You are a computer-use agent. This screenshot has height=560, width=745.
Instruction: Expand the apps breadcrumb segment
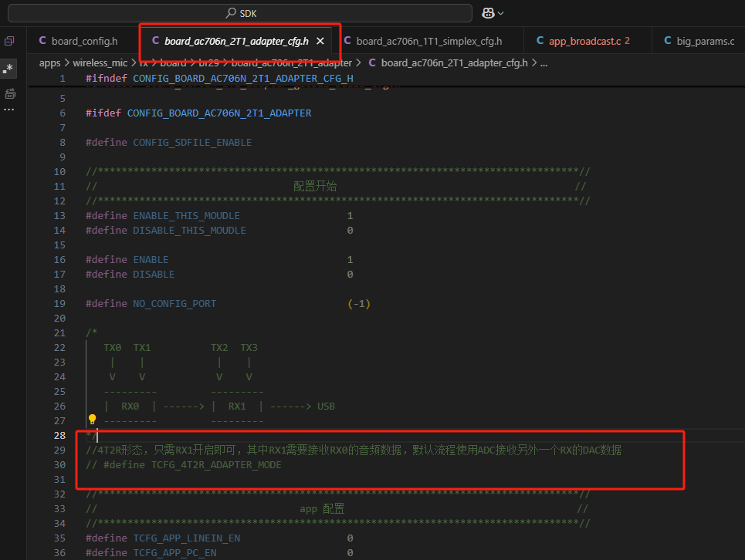click(x=49, y=62)
